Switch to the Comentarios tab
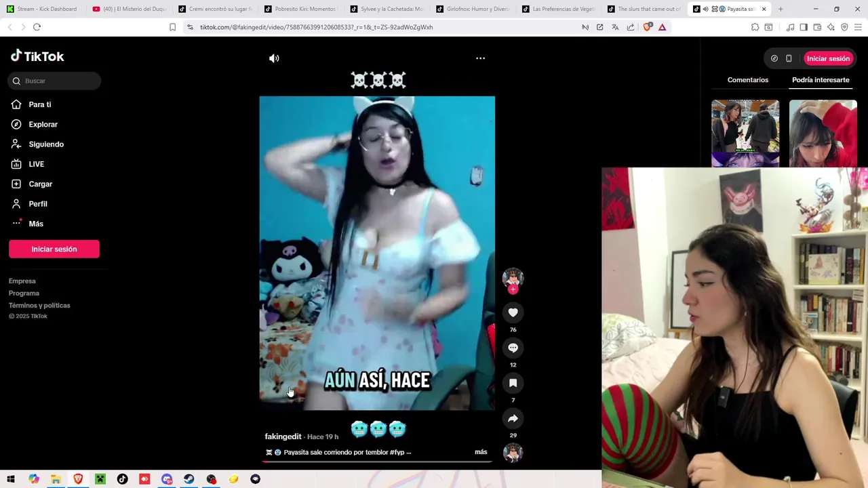The width and height of the screenshot is (868, 488). 748,80
